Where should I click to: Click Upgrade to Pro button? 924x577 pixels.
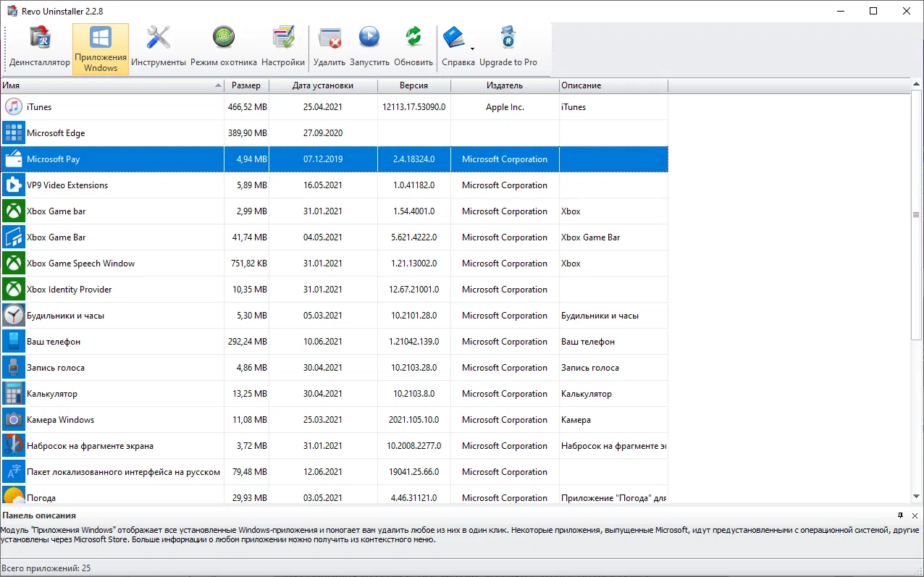click(x=508, y=48)
